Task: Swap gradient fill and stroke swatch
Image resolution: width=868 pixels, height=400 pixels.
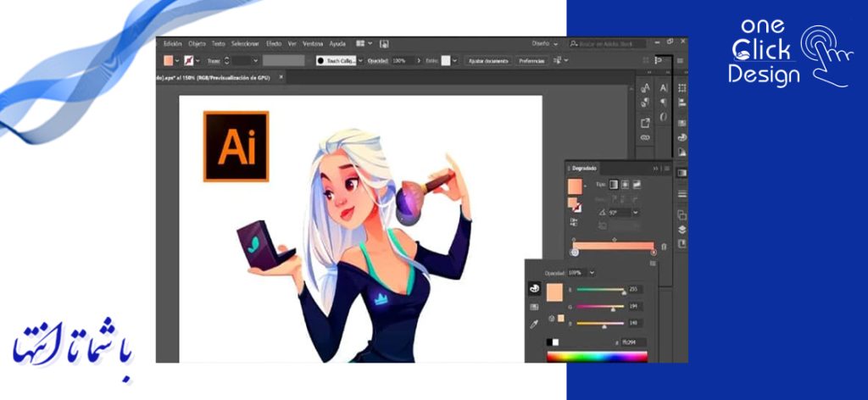Action: tap(576, 206)
